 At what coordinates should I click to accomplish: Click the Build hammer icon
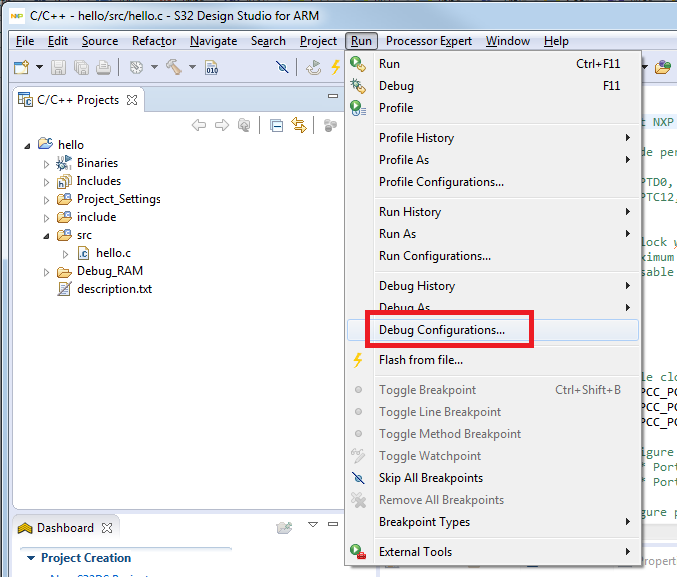coord(174,67)
